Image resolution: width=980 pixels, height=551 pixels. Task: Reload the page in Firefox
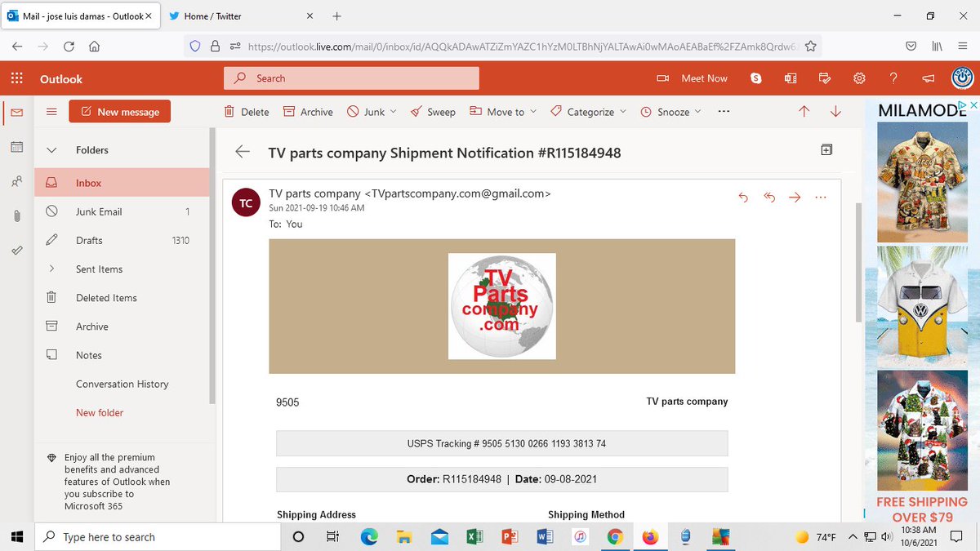click(69, 47)
